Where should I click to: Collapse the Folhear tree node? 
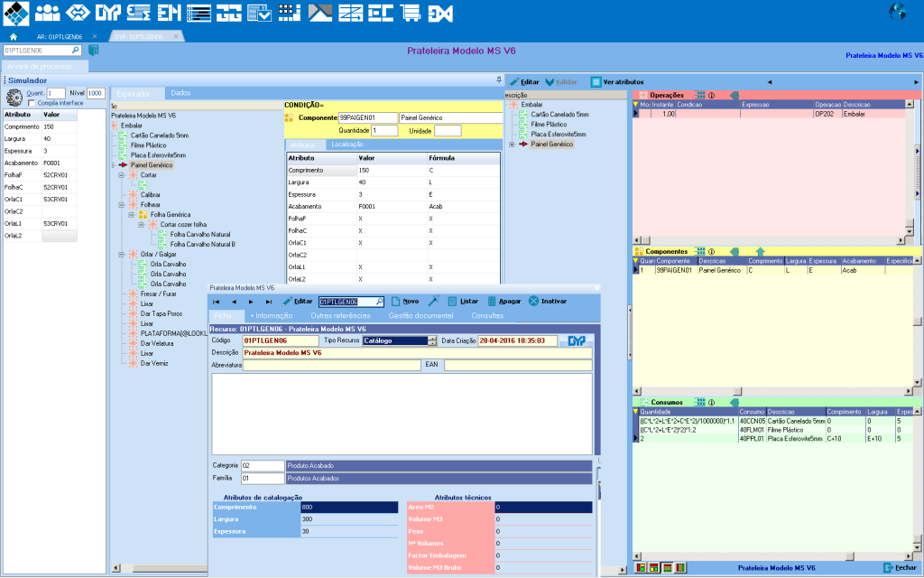pyautogui.click(x=123, y=204)
